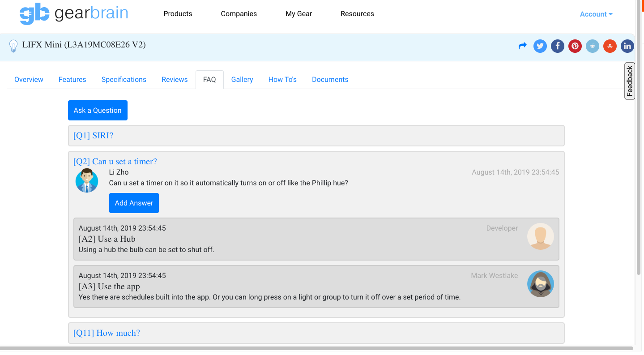Screen dimensions: 644x355
Task: Click the vertical page scrollbar
Action: (638, 137)
